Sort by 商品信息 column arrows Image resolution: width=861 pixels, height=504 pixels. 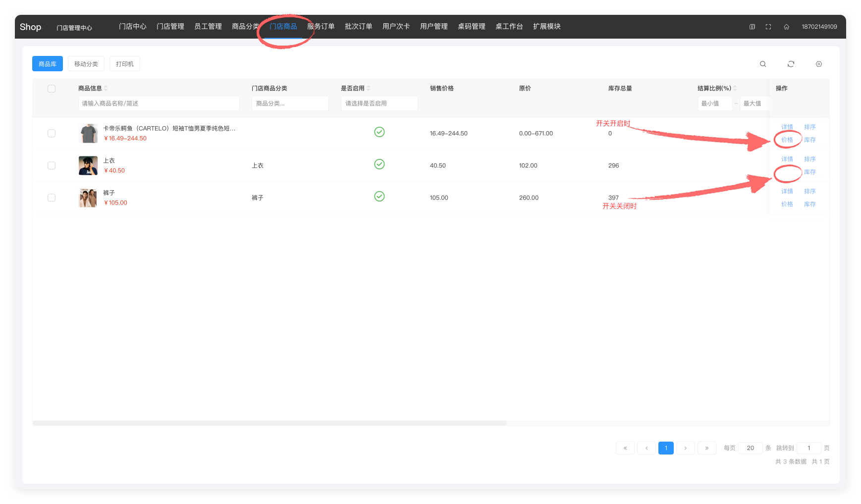click(106, 88)
